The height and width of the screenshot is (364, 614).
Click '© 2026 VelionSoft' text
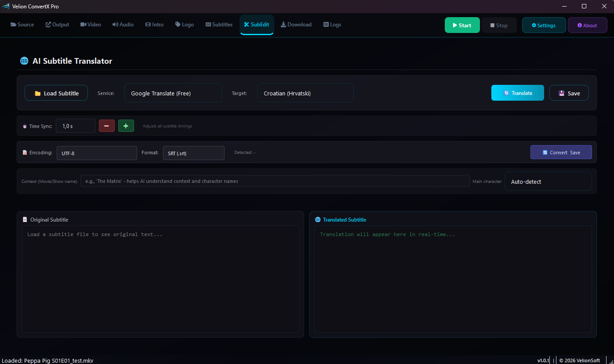(579, 360)
